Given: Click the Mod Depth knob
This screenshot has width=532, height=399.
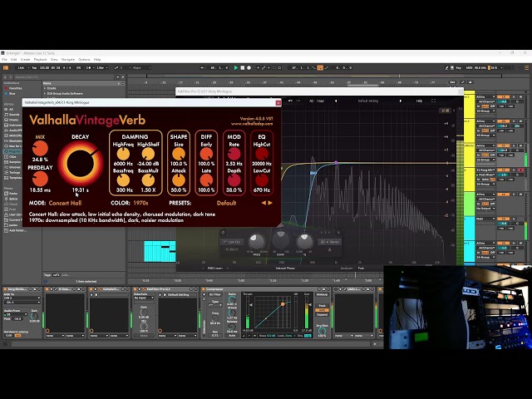Looking at the screenshot, I should (x=234, y=180).
